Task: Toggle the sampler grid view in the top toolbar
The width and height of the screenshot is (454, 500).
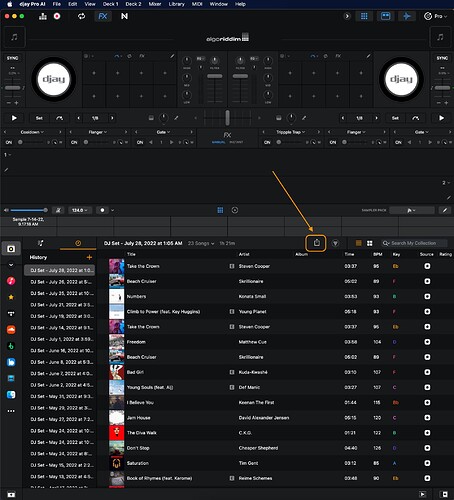Action: tap(364, 16)
